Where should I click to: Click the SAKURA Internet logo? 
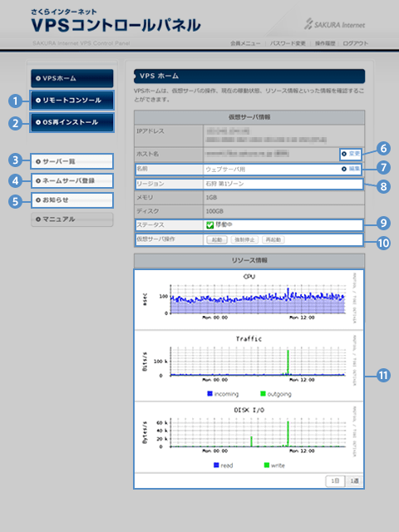pyautogui.click(x=334, y=24)
